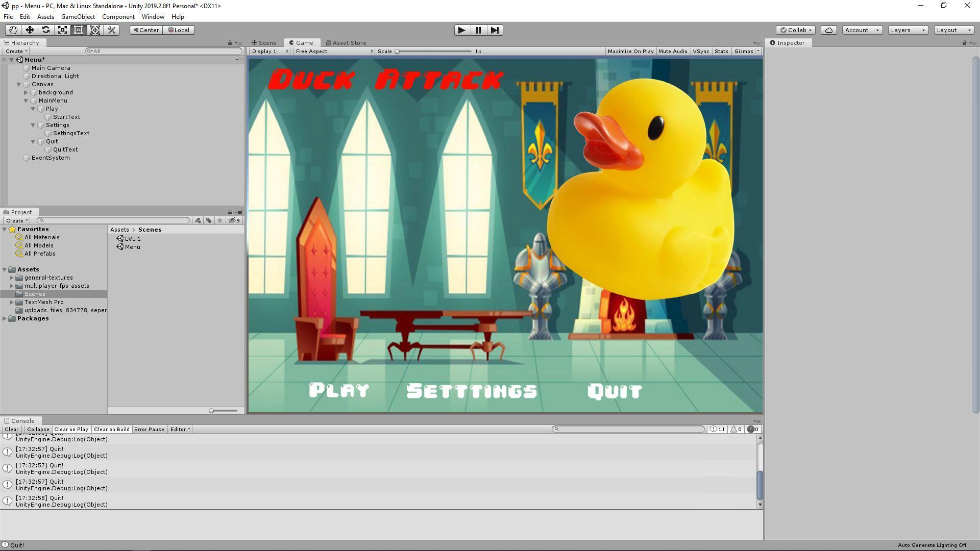Select the custom editor tools icon
980x551 pixels.
click(x=111, y=30)
